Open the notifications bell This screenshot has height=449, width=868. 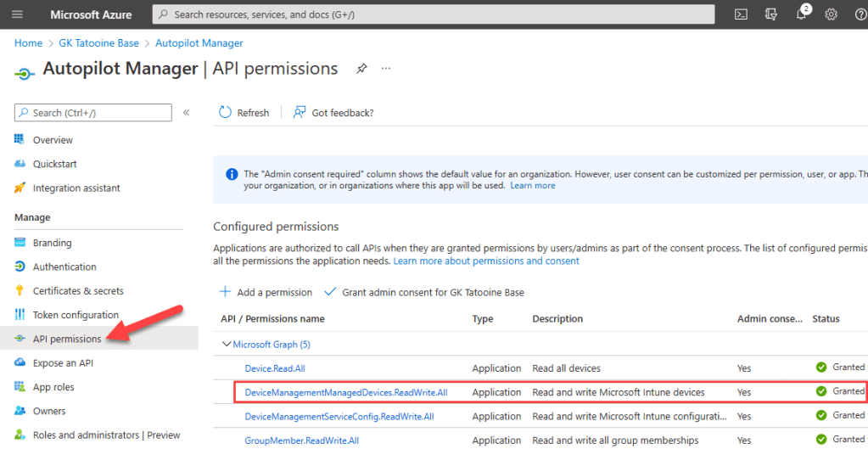click(801, 15)
